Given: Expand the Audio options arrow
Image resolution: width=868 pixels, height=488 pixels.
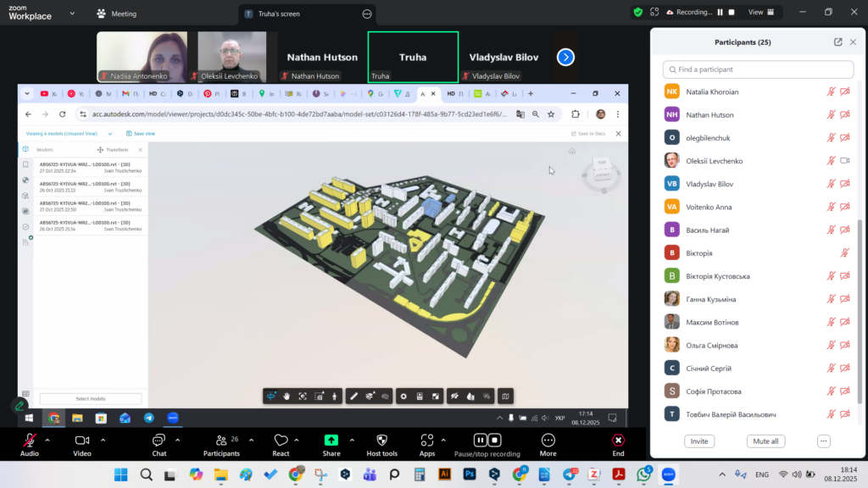Looking at the screenshot, I should tap(47, 440).
